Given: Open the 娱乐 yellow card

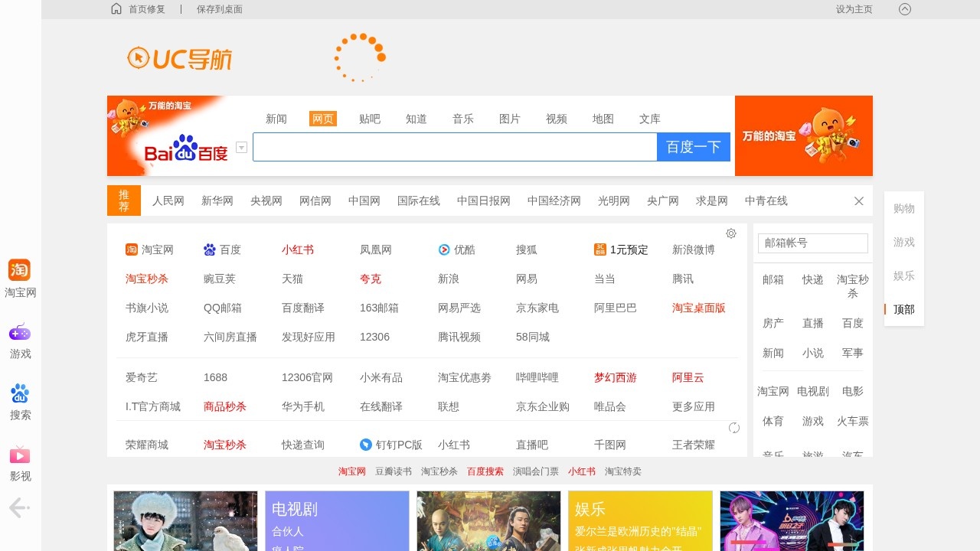Looking at the screenshot, I should tap(640, 520).
